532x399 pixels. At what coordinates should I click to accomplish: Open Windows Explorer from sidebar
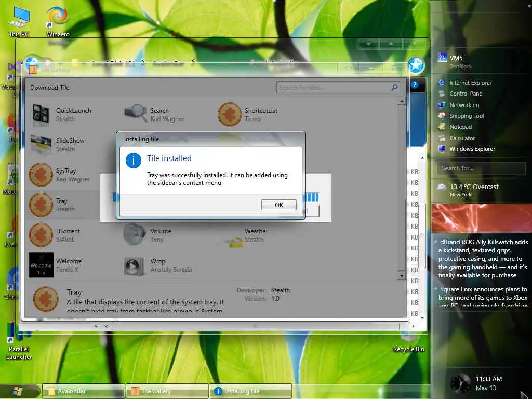[x=472, y=149]
